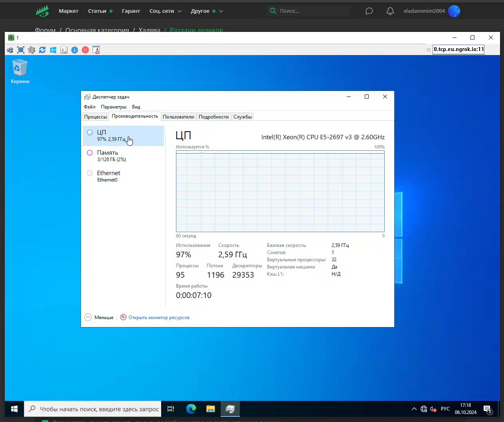
Task: Collapse the view with Меньше chevron
Action: tap(88, 317)
